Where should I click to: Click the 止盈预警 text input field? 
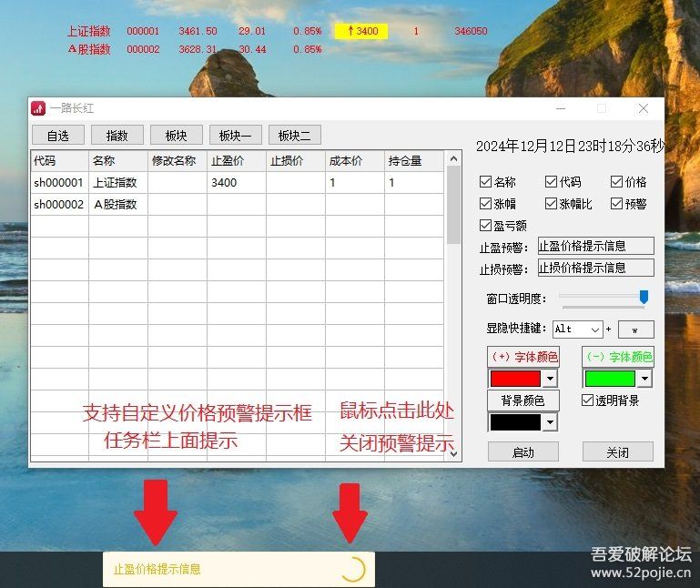594,246
